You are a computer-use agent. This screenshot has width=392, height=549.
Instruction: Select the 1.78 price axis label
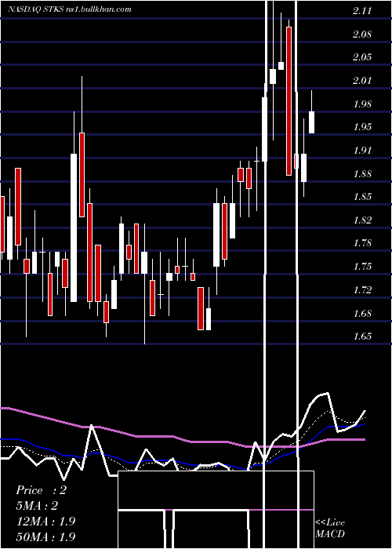tap(362, 243)
